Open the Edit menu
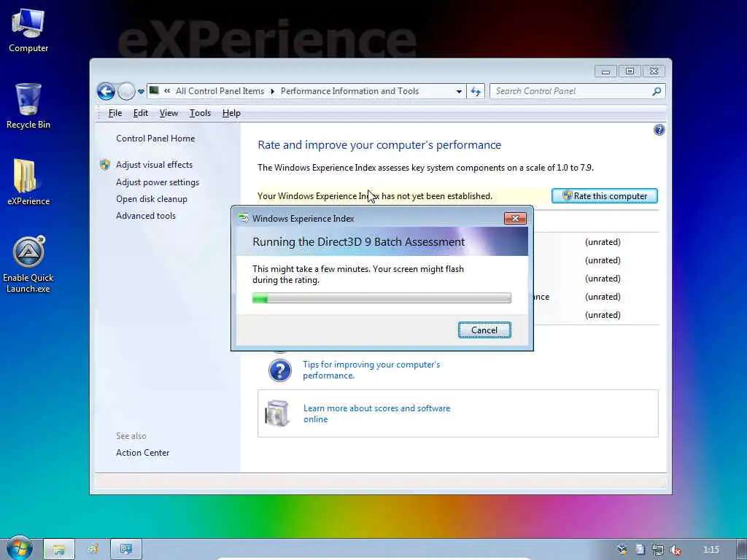Image resolution: width=747 pixels, height=560 pixels. (x=141, y=113)
